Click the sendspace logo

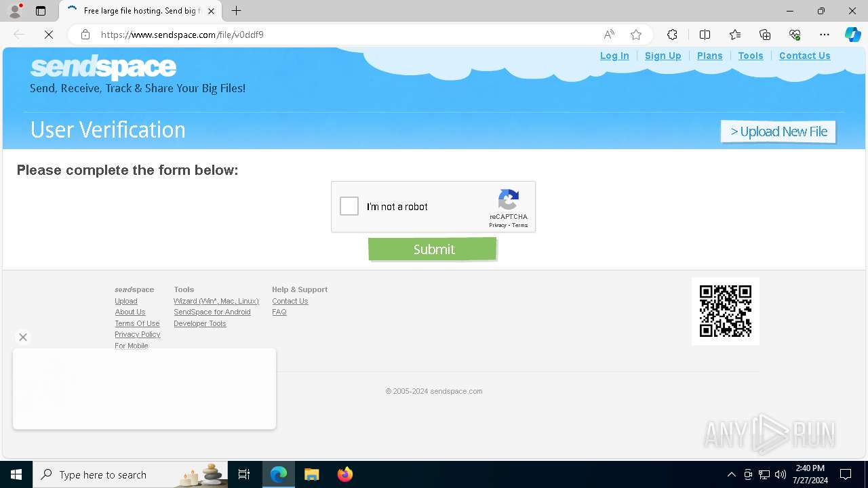point(103,67)
